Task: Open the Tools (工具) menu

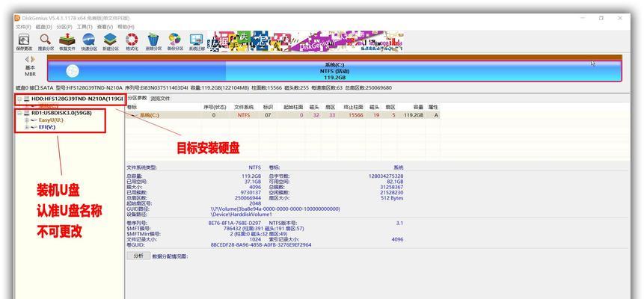Action: pyautogui.click(x=85, y=27)
